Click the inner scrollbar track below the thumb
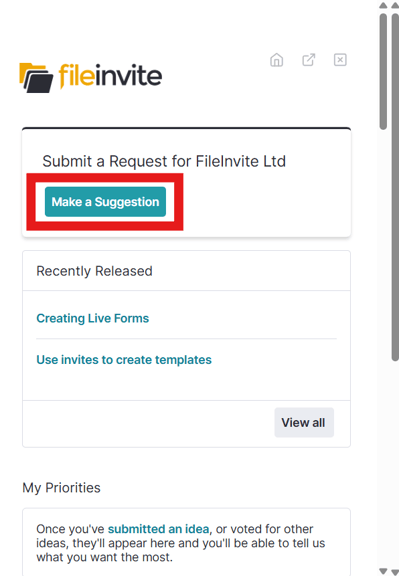 pyautogui.click(x=383, y=348)
